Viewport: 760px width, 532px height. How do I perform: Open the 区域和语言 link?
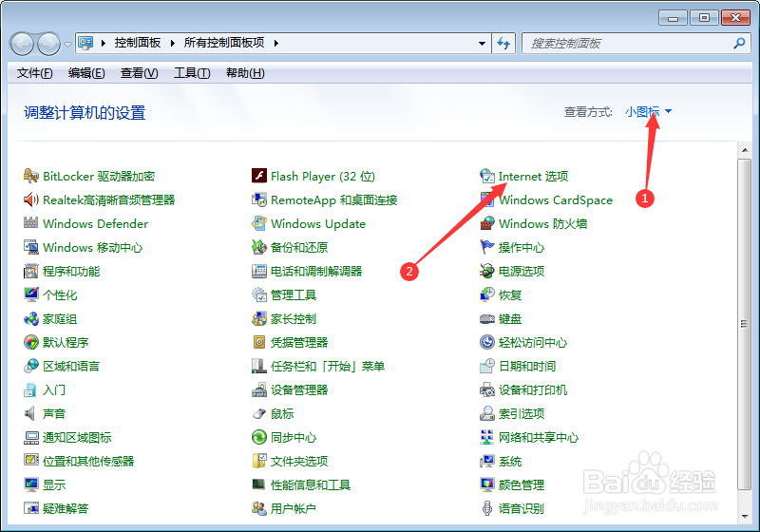71,367
